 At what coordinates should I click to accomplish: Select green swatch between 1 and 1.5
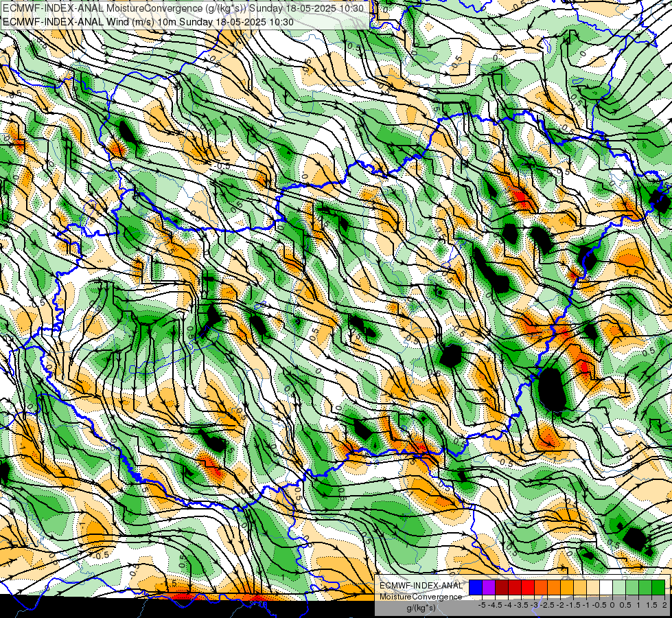[x=645, y=587]
